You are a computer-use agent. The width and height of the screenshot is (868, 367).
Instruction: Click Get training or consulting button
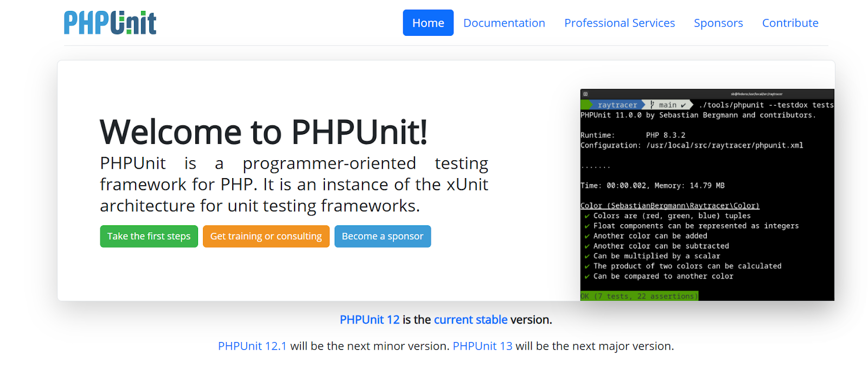[x=266, y=236]
